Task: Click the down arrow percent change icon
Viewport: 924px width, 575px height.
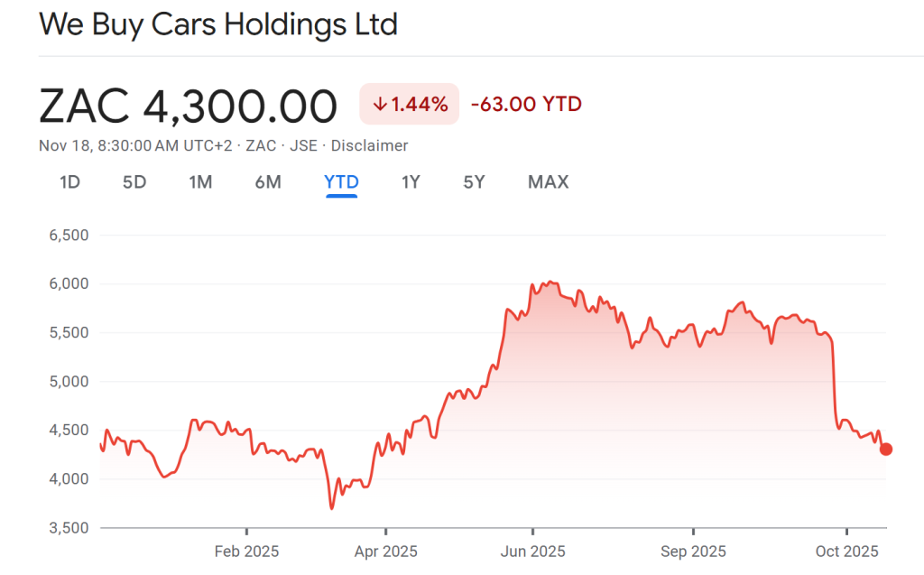Action: (380, 105)
